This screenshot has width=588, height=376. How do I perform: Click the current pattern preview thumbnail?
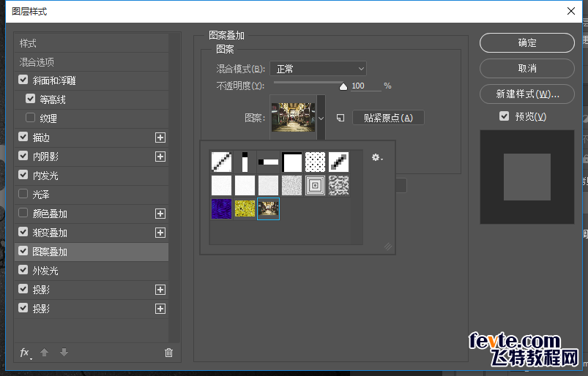click(293, 117)
